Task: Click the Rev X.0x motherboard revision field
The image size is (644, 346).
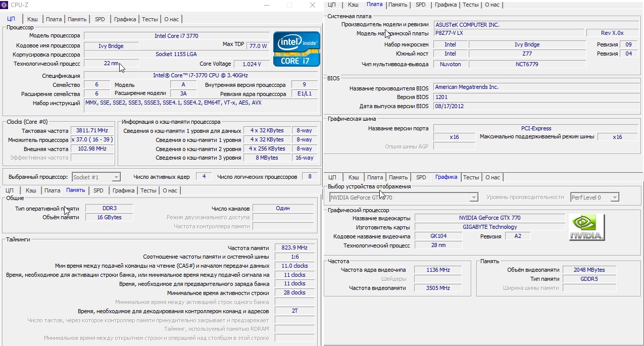Action: (612, 33)
